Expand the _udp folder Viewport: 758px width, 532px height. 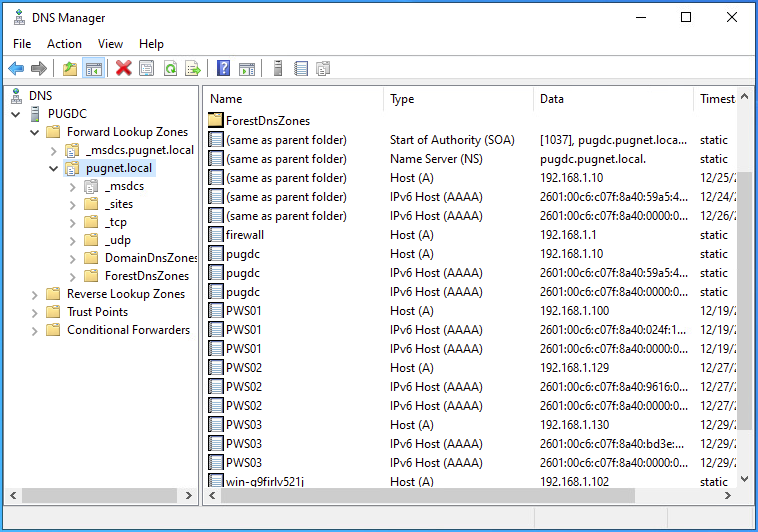click(x=73, y=241)
